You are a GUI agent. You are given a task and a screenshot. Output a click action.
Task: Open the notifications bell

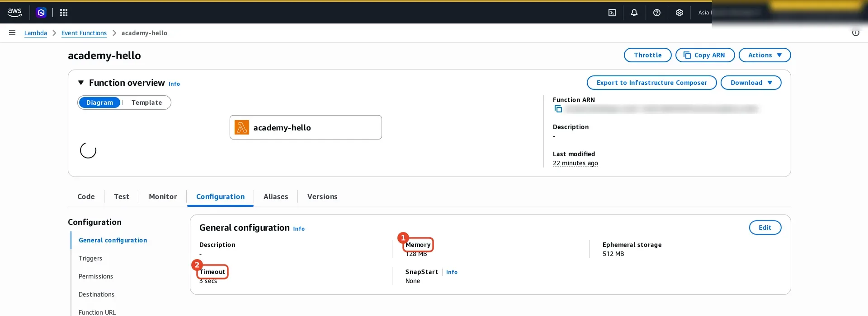[634, 13]
